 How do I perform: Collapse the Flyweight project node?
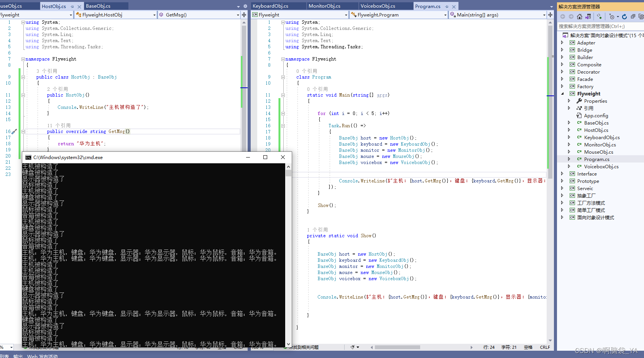(x=562, y=94)
